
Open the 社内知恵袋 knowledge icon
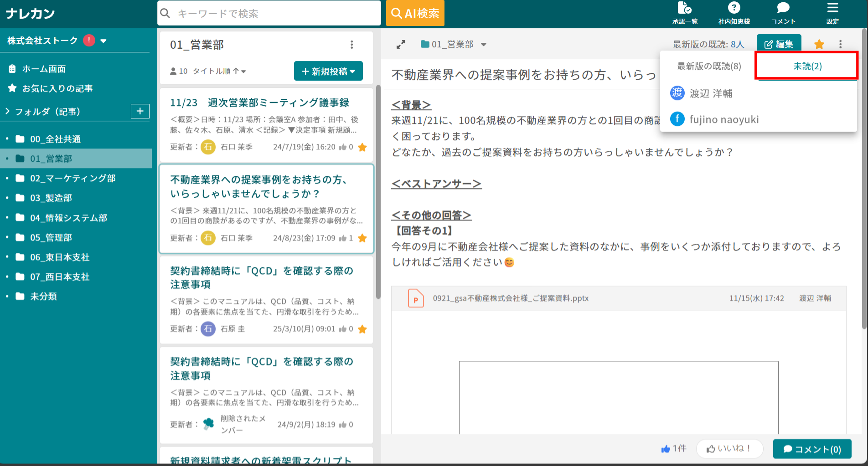pos(734,12)
